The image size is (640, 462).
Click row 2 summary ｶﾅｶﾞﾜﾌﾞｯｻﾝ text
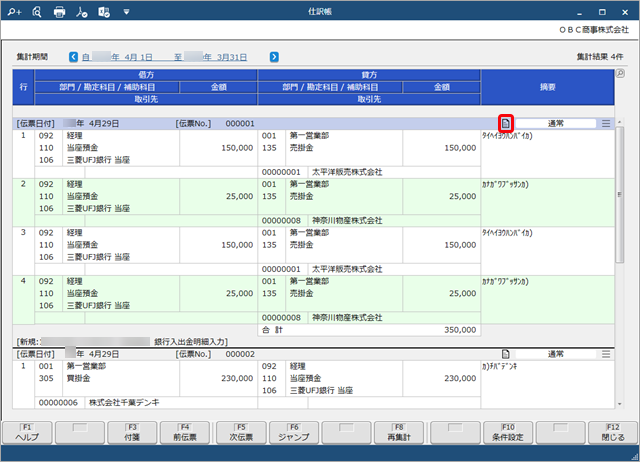[x=505, y=184]
